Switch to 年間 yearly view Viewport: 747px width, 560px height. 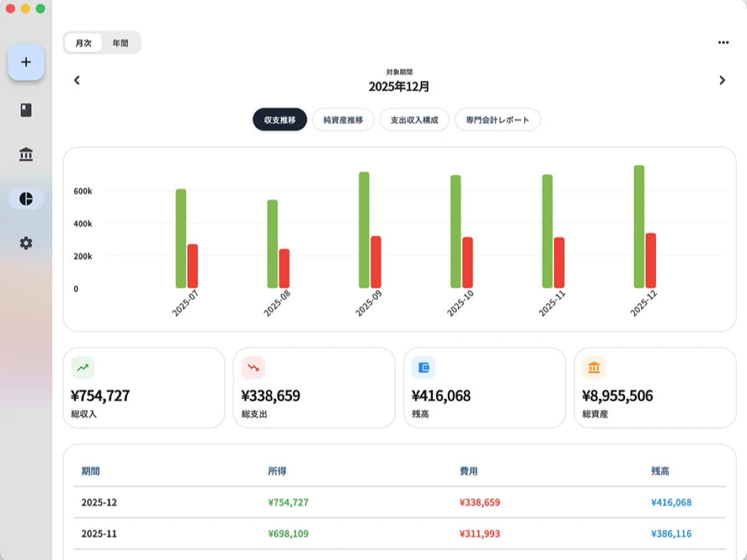tap(121, 43)
